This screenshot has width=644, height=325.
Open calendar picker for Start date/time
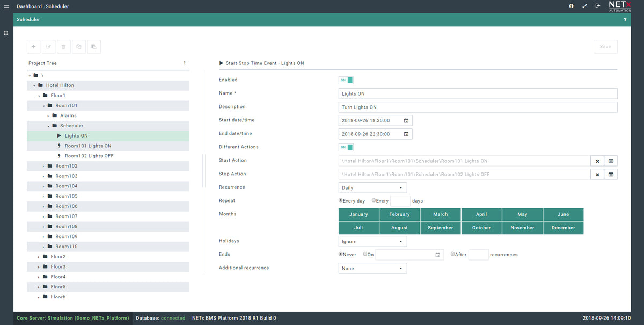(406, 120)
